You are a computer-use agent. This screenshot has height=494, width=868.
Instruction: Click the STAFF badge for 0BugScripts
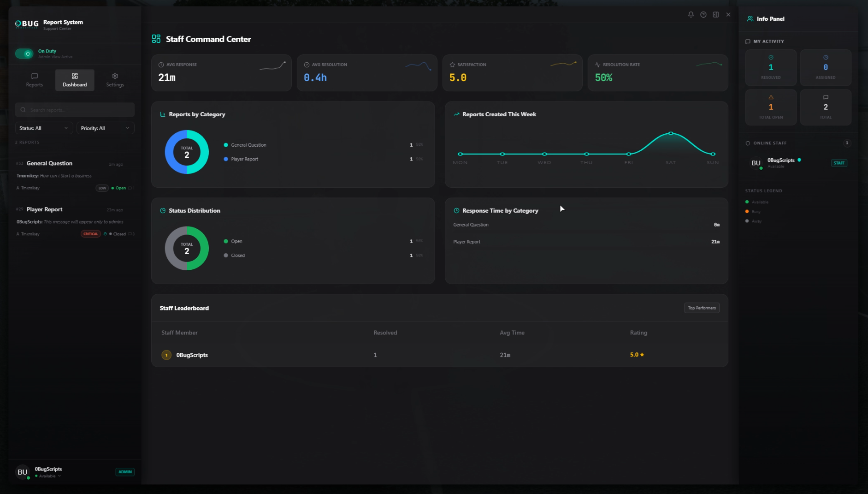839,163
